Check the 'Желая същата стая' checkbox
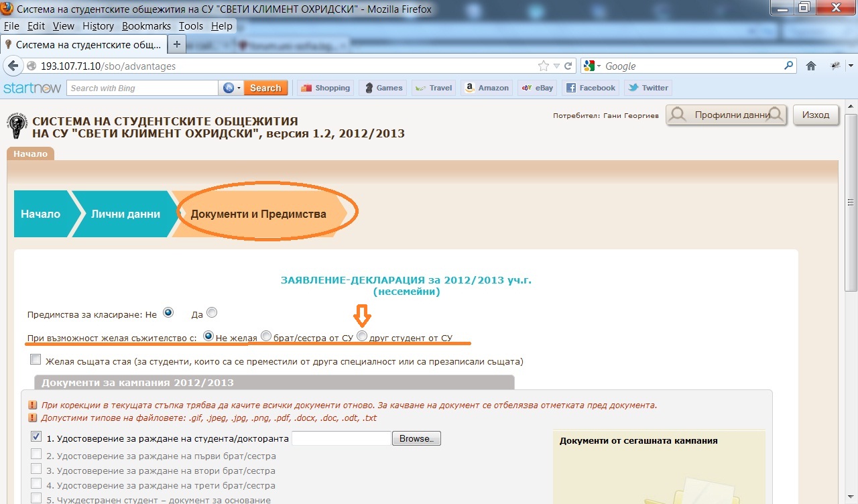This screenshot has width=858, height=504. [36, 360]
